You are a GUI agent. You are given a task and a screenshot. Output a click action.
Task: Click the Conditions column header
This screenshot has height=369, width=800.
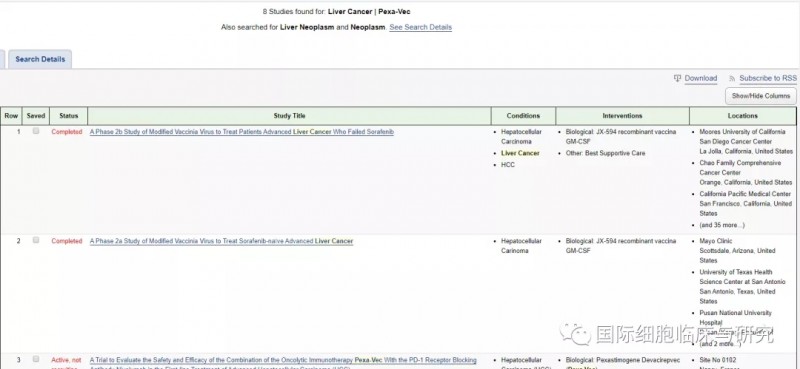click(523, 116)
